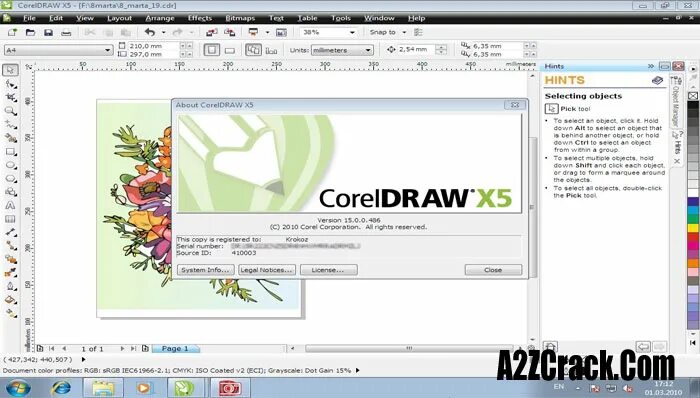Image resolution: width=700 pixels, height=398 pixels.
Task: Open the 38% zoom level dropdown
Action: [x=352, y=33]
